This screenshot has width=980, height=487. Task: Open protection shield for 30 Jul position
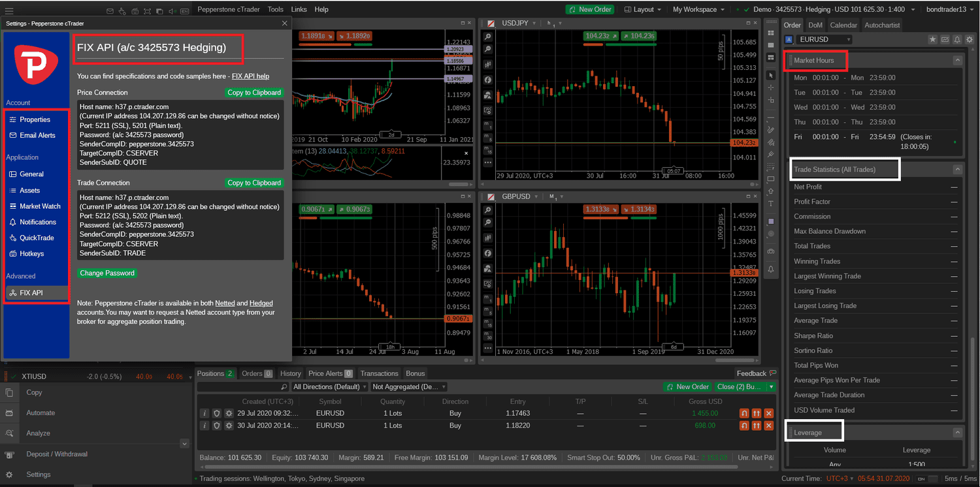(x=217, y=426)
